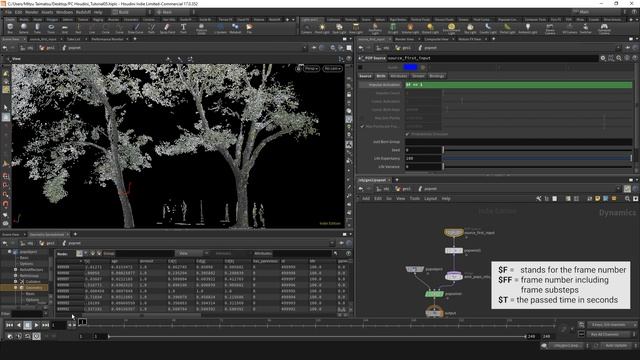Expand the Relationships tree item
The image size is (640, 360).
click(x=16, y=276)
